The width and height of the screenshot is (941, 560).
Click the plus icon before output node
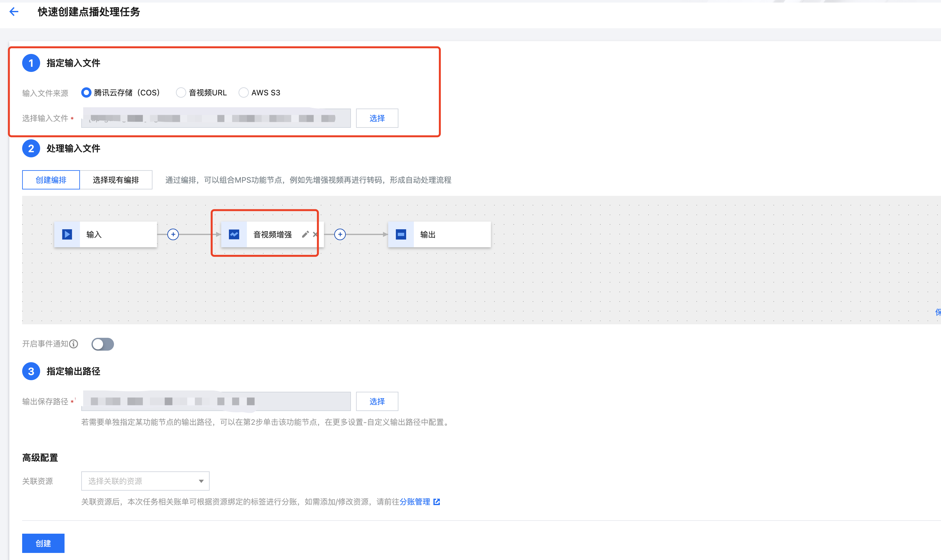click(340, 234)
